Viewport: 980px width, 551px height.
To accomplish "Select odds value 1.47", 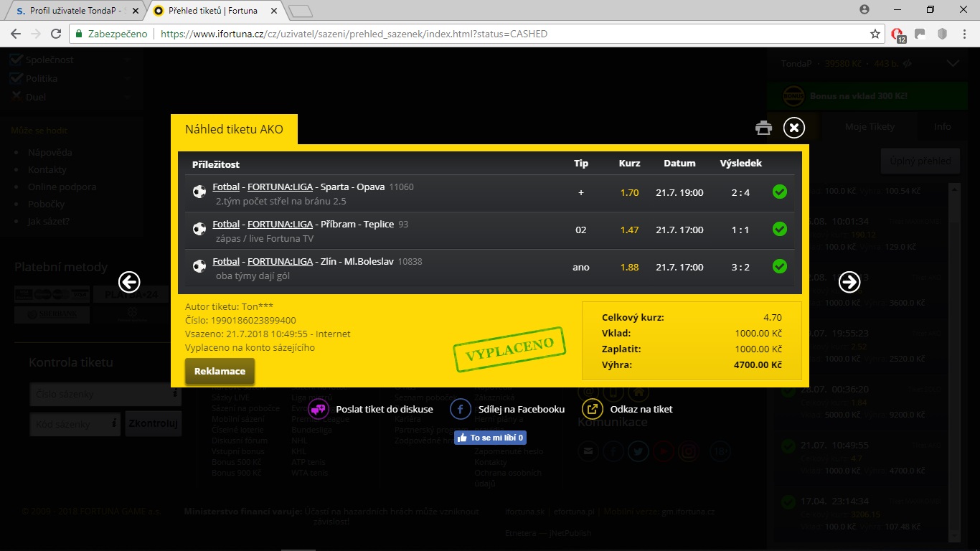I will point(629,230).
